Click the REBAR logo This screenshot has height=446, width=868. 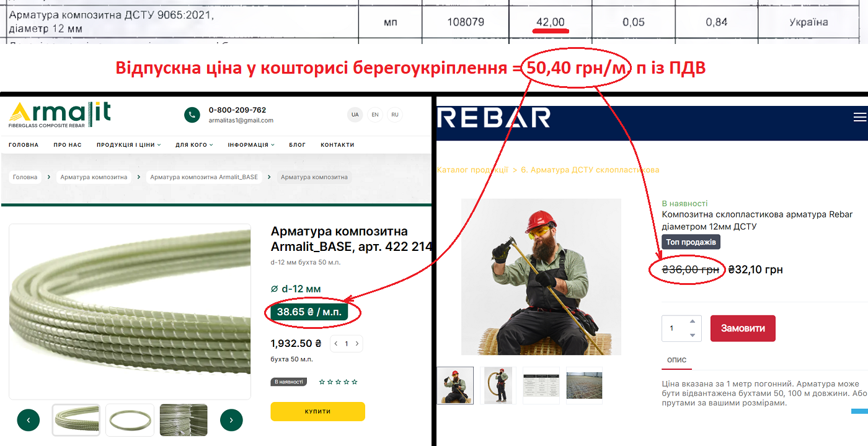tap(494, 118)
